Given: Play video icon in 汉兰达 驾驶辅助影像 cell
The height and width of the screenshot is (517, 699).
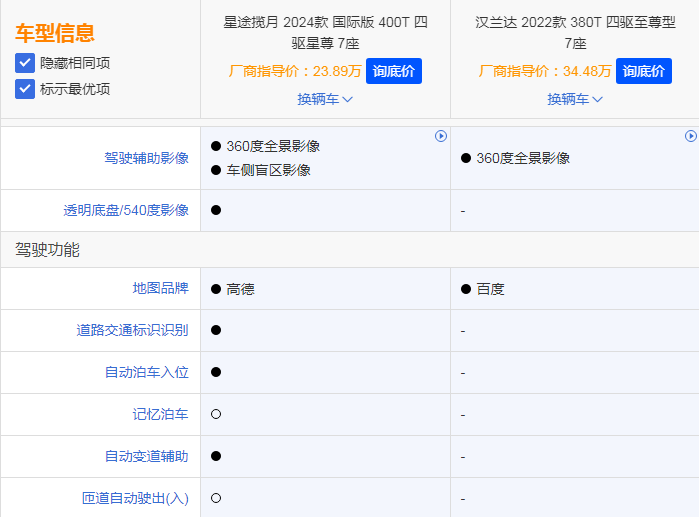Looking at the screenshot, I should (x=691, y=136).
